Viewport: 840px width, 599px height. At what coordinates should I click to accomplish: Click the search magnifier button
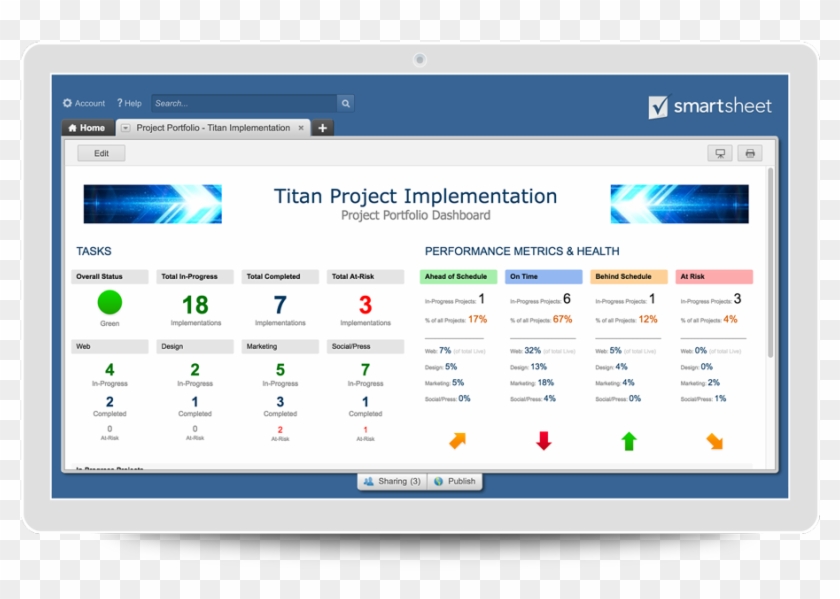pos(346,103)
